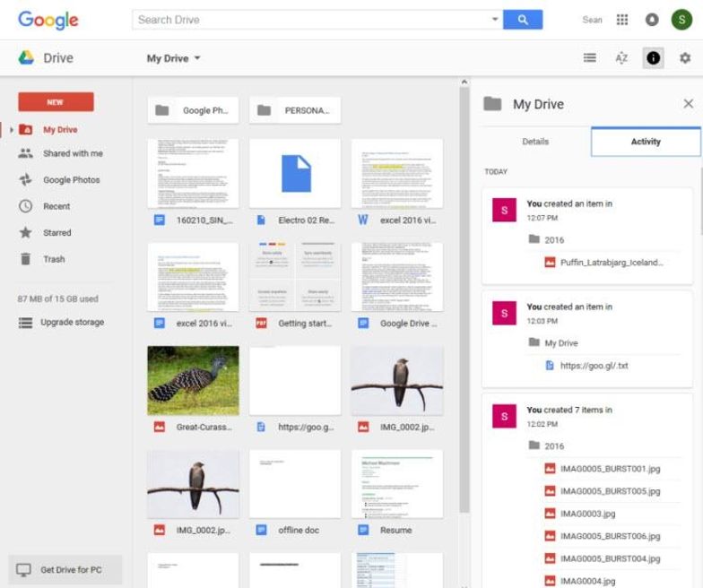The height and width of the screenshot is (588, 703).
Task: Open the My Drive title dropdown
Action: point(174,59)
